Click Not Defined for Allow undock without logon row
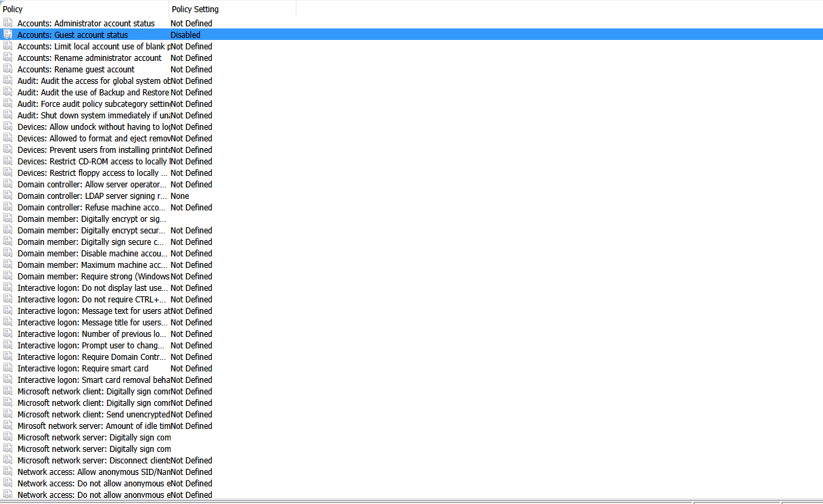This screenshot has width=823, height=504. click(x=192, y=127)
